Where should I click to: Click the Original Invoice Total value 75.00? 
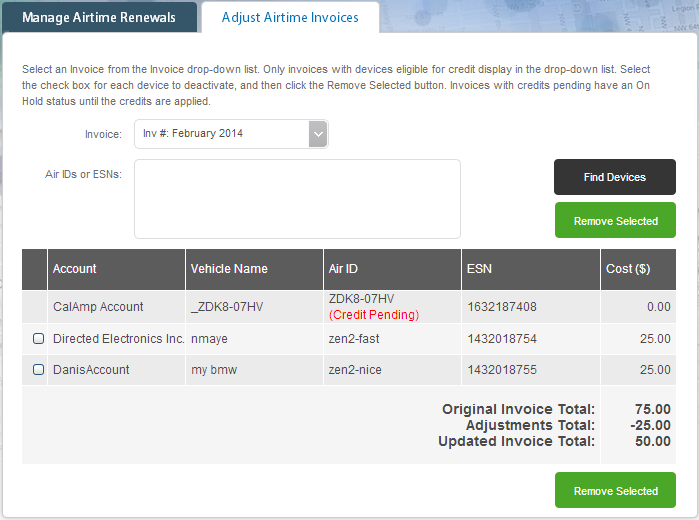click(x=653, y=409)
